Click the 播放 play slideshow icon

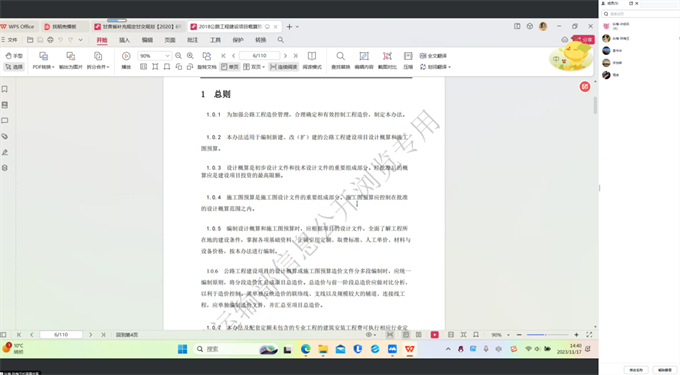tap(126, 60)
